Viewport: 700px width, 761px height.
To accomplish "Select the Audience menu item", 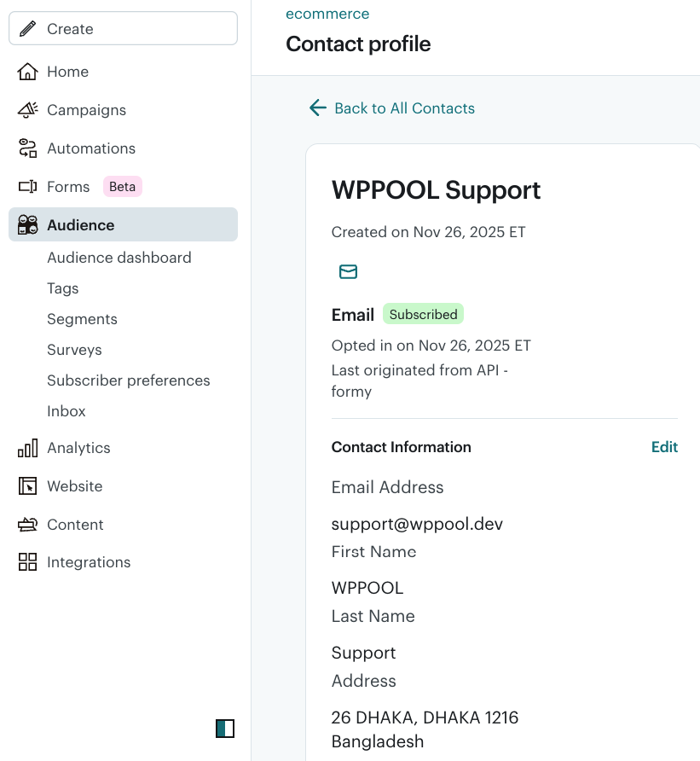I will click(124, 224).
